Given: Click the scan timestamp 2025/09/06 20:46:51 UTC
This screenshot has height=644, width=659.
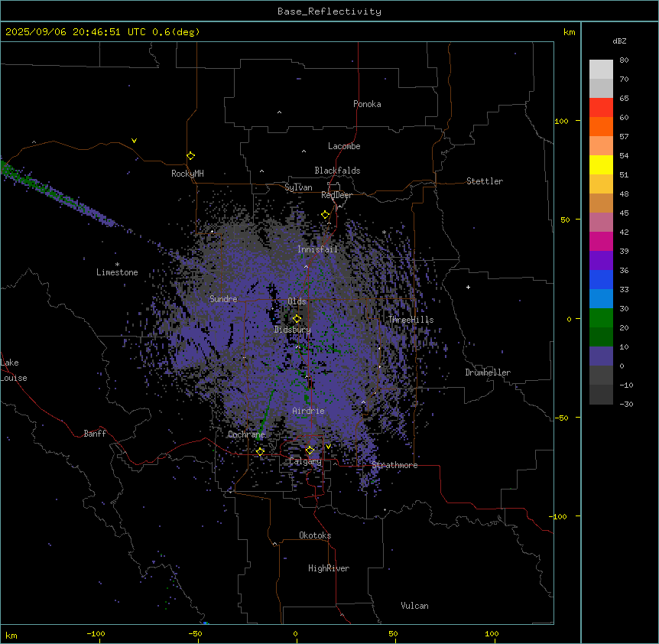Looking at the screenshot, I should (x=75, y=32).
